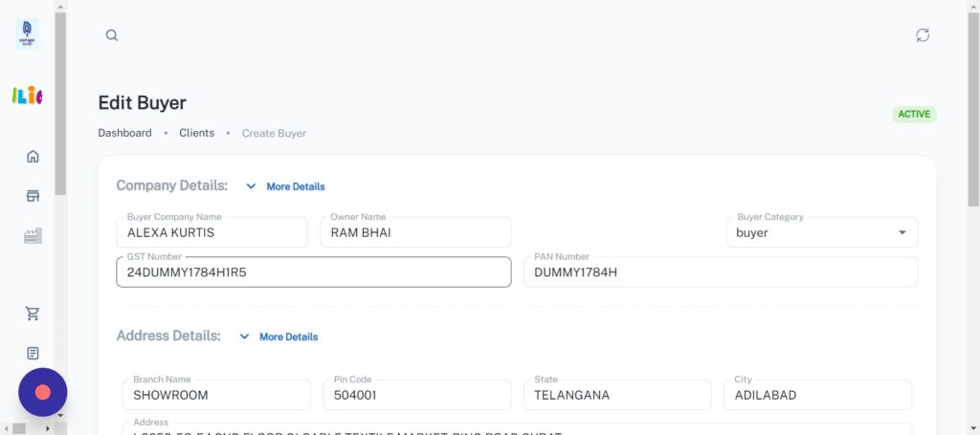980x435 pixels.
Task: Open the Buyer Category dropdown
Action: click(821, 232)
